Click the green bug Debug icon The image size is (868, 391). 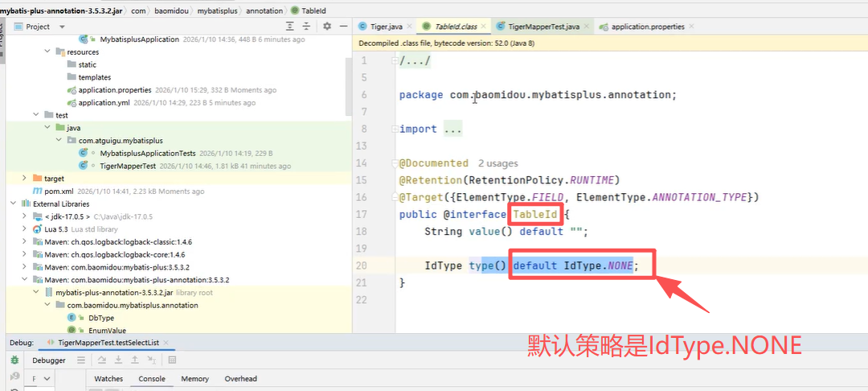[x=15, y=360]
